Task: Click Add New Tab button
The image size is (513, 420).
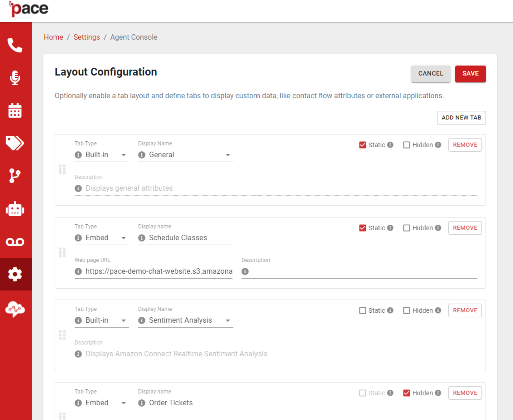Action: click(461, 118)
